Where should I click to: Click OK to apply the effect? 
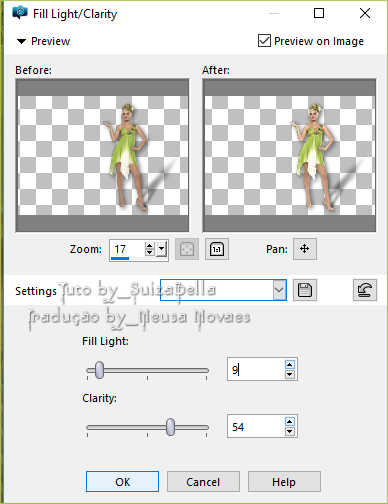tap(122, 482)
